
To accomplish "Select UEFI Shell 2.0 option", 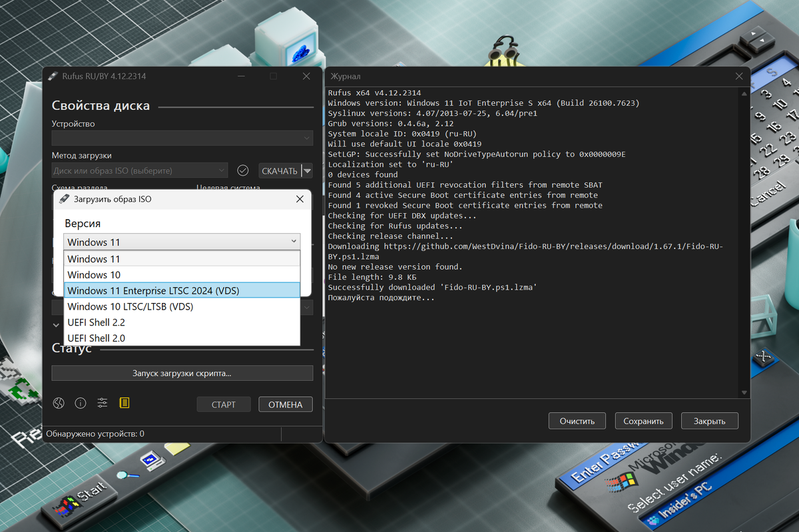I will click(x=182, y=338).
